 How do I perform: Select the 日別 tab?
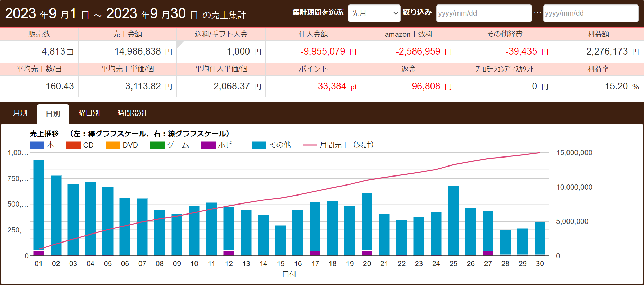tap(53, 113)
